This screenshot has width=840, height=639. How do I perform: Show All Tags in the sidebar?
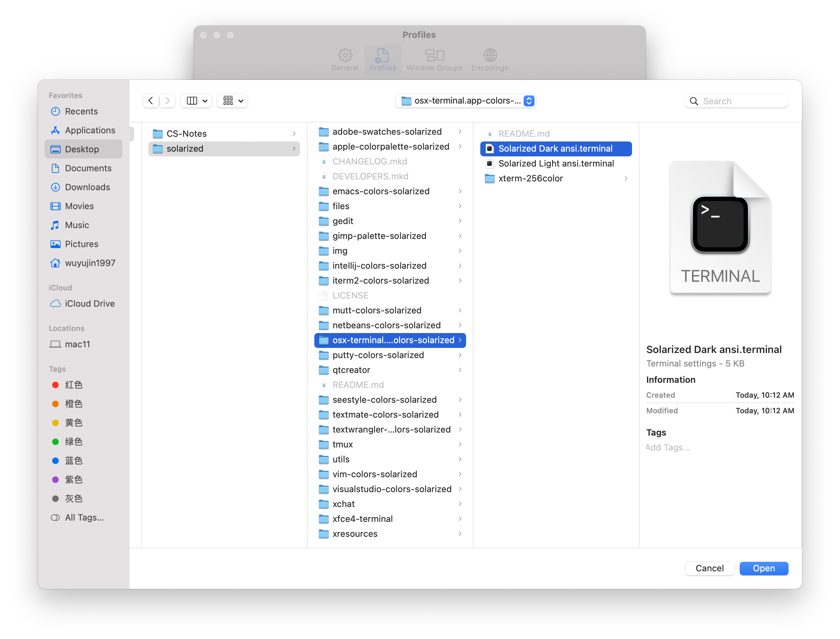click(84, 518)
